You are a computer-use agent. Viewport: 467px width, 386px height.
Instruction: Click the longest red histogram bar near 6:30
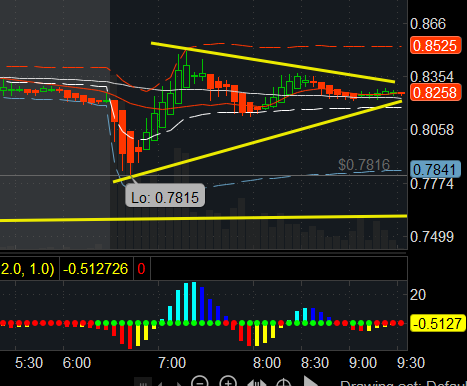130,336
